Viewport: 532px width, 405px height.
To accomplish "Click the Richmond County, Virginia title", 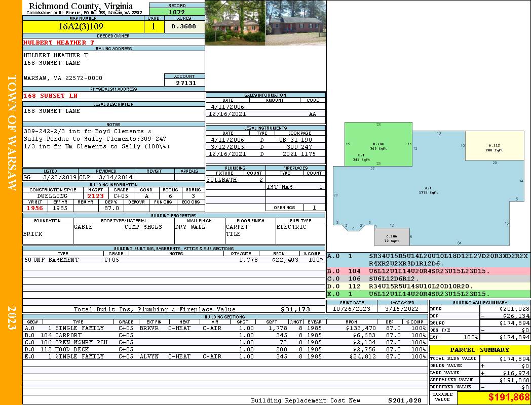I will [x=81, y=6].
